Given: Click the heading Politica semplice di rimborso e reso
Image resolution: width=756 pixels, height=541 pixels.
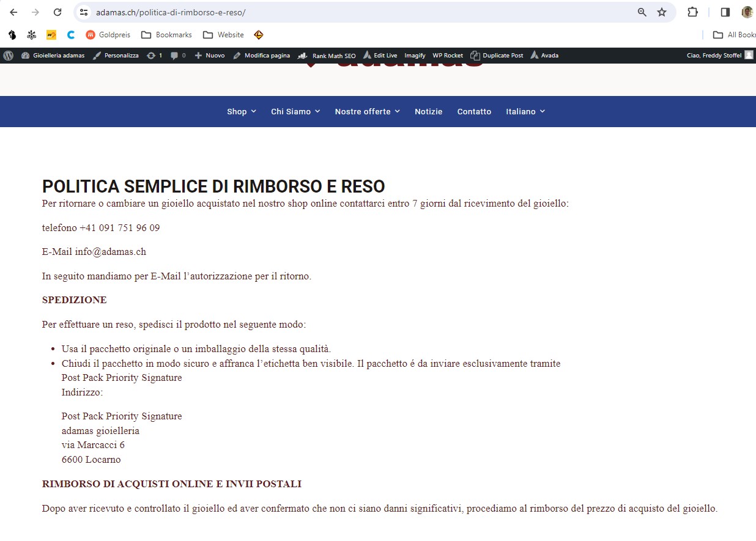Looking at the screenshot, I should pyautogui.click(x=213, y=186).
